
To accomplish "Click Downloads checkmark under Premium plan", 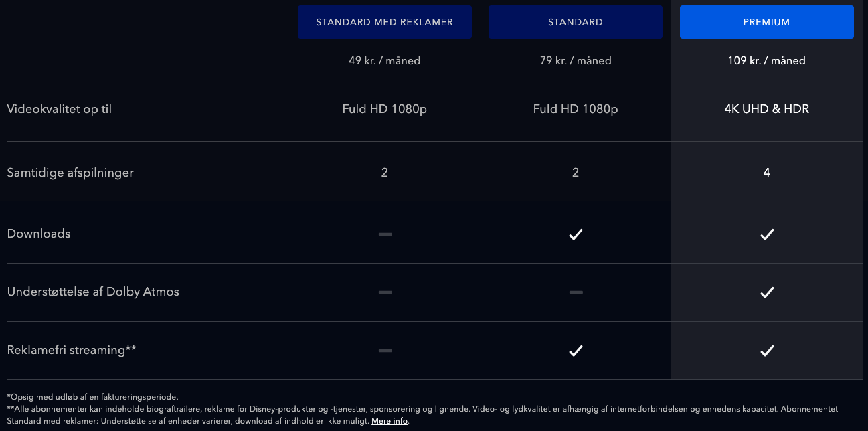I will click(767, 234).
